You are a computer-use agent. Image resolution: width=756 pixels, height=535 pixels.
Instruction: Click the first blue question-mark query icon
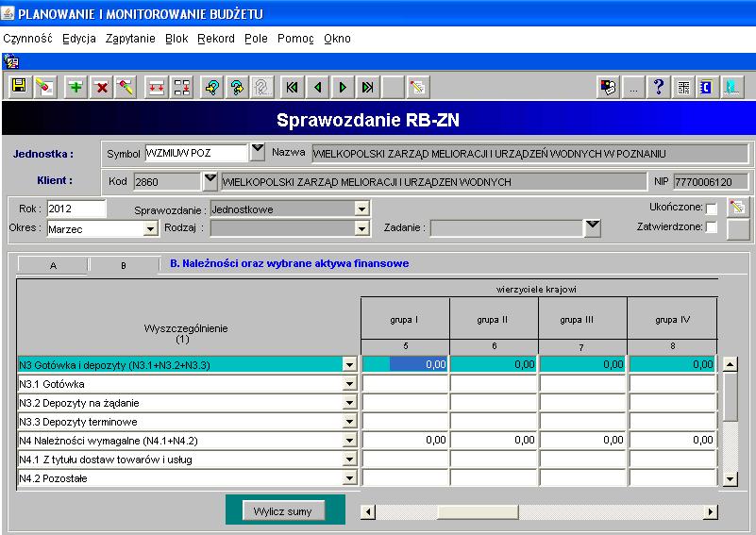[211, 87]
